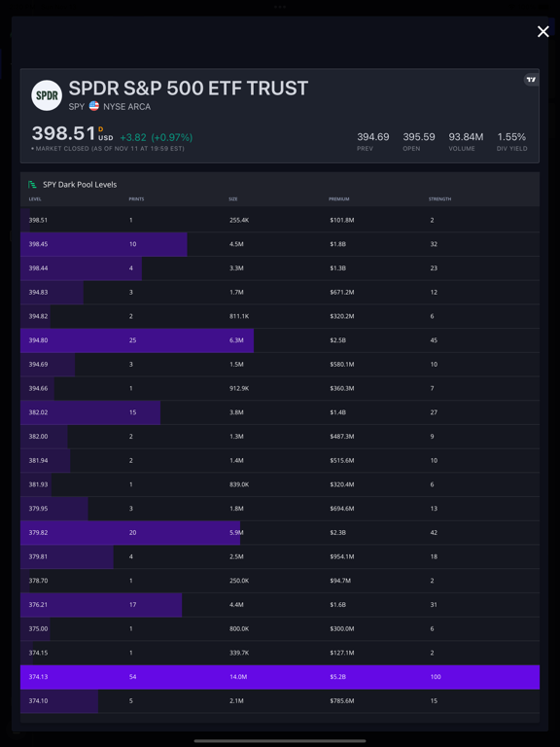Select the 381.94 level cell

click(x=38, y=461)
